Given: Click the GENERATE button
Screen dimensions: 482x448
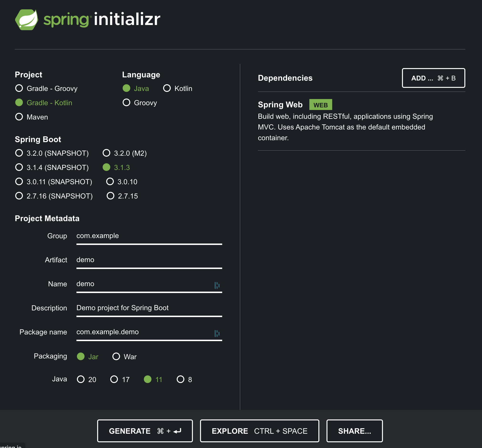Looking at the screenshot, I should click(x=145, y=431).
